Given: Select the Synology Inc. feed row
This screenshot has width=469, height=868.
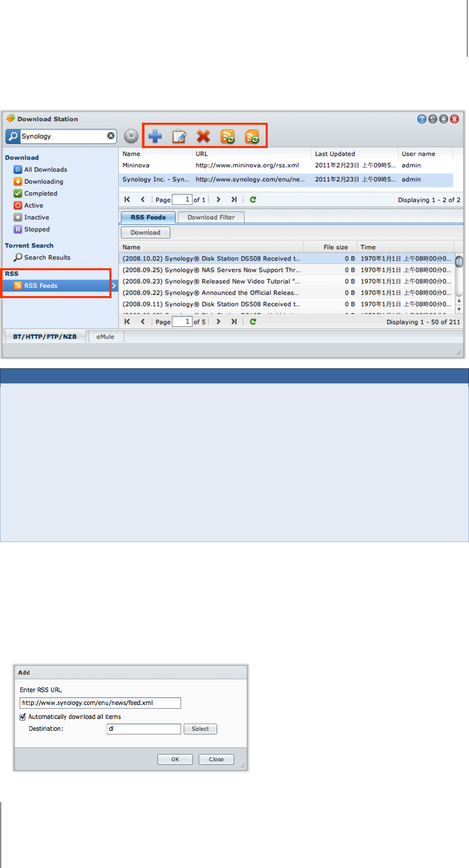Looking at the screenshot, I should 286,179.
